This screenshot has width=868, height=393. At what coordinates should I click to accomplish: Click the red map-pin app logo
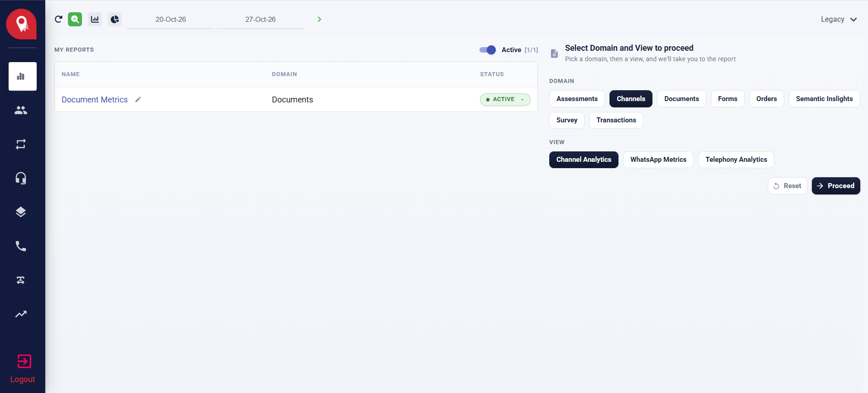[21, 24]
